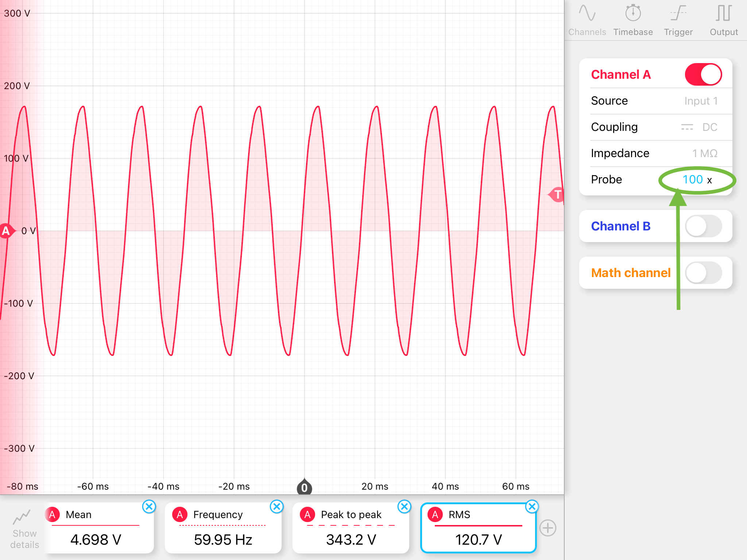Remove the Peak to peak measurement
This screenshot has height=560, width=747.
405,506
